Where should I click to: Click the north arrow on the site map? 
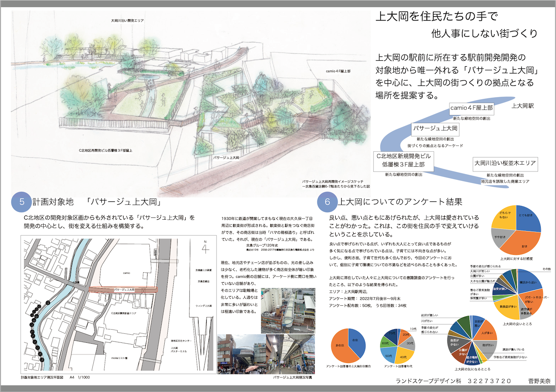pos(206,247)
